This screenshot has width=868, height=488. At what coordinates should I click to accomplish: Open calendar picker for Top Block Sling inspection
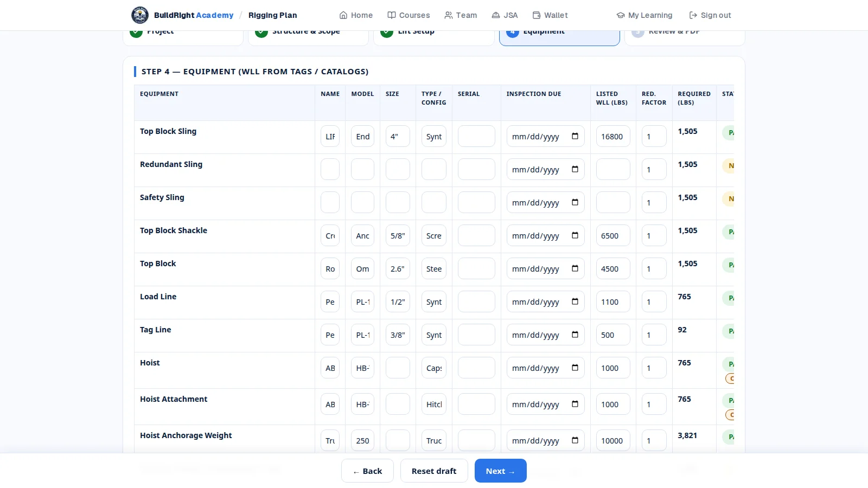click(575, 136)
